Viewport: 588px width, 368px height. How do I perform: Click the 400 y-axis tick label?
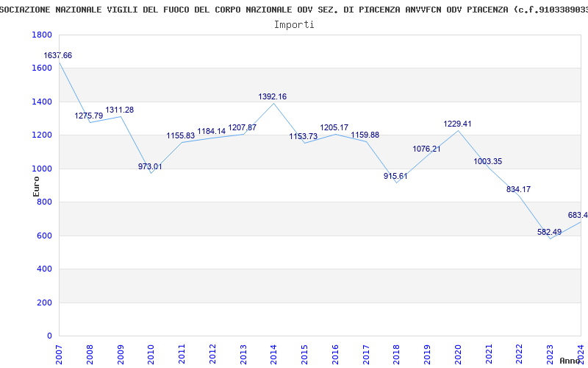coord(44,269)
